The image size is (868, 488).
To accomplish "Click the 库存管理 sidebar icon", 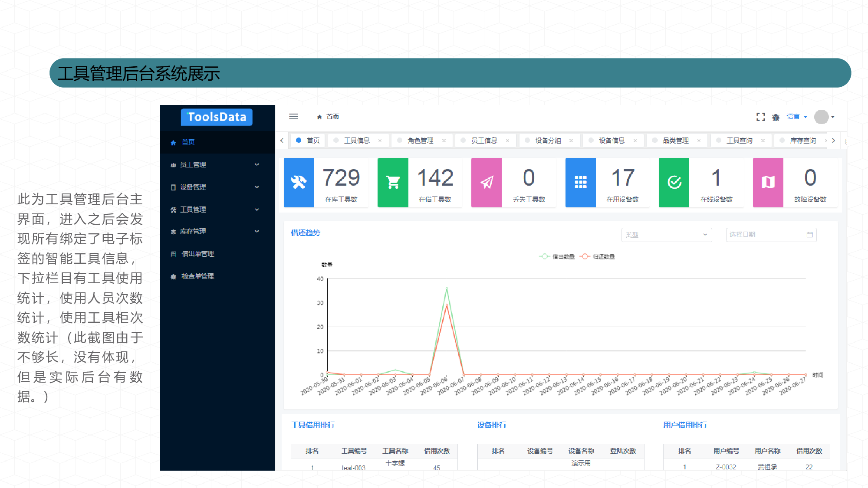I will pos(173,232).
